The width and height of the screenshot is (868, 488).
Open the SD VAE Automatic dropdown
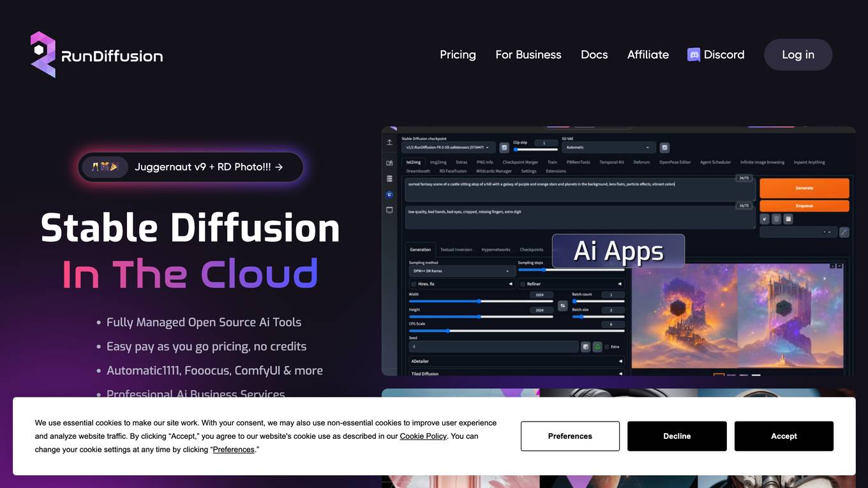[609, 148]
